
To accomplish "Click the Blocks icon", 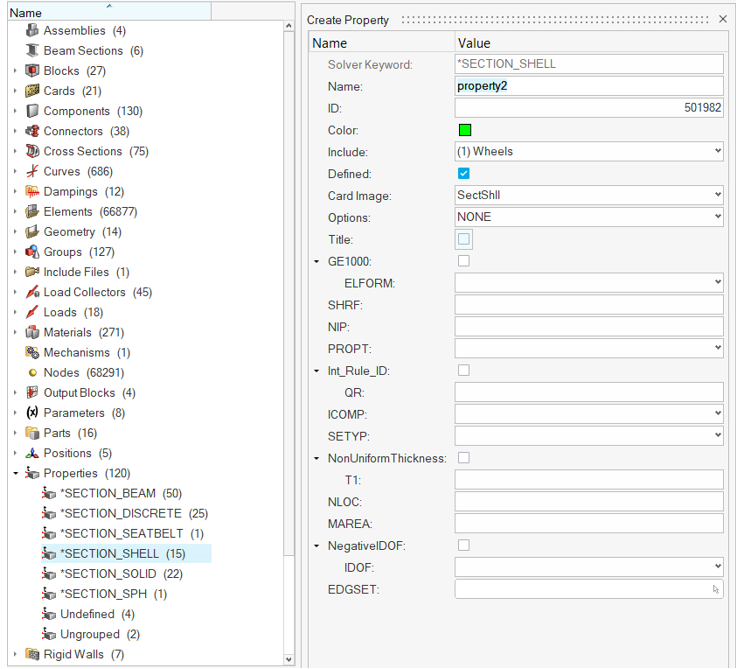I will 32,71.
